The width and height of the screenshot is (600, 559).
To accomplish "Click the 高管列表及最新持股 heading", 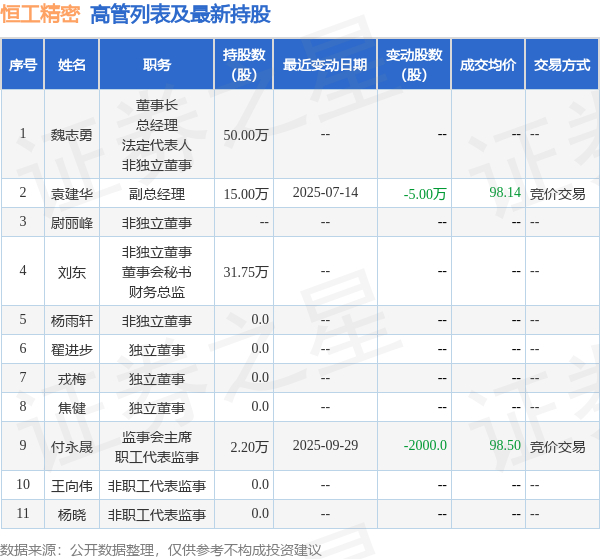I will pyautogui.click(x=180, y=15).
